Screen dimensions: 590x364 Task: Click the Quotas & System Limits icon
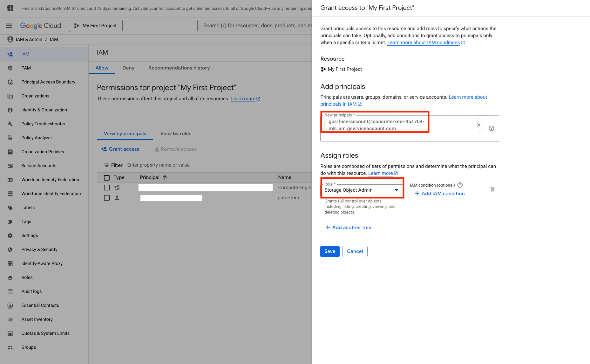click(10, 333)
